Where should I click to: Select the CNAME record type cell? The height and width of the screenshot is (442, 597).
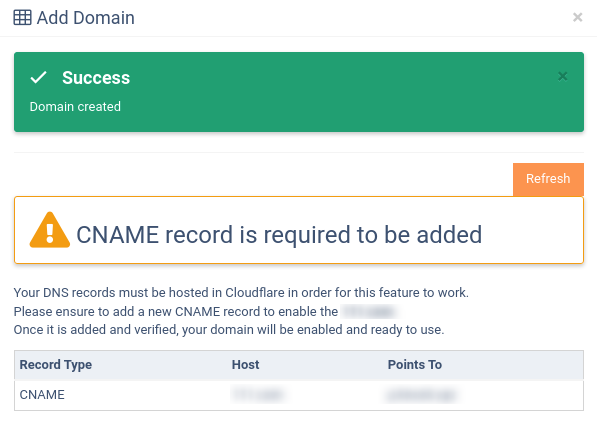(x=42, y=395)
